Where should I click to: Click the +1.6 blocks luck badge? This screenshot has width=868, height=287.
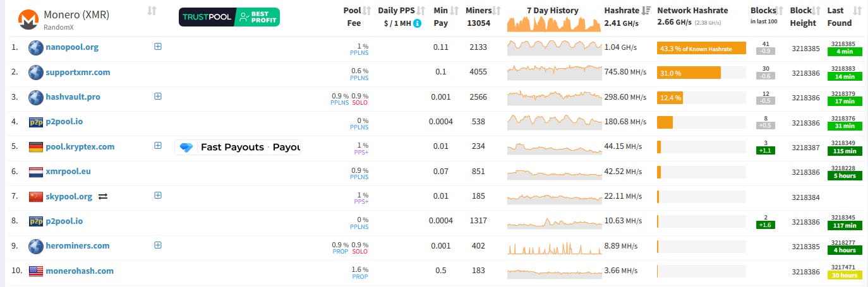[766, 225]
